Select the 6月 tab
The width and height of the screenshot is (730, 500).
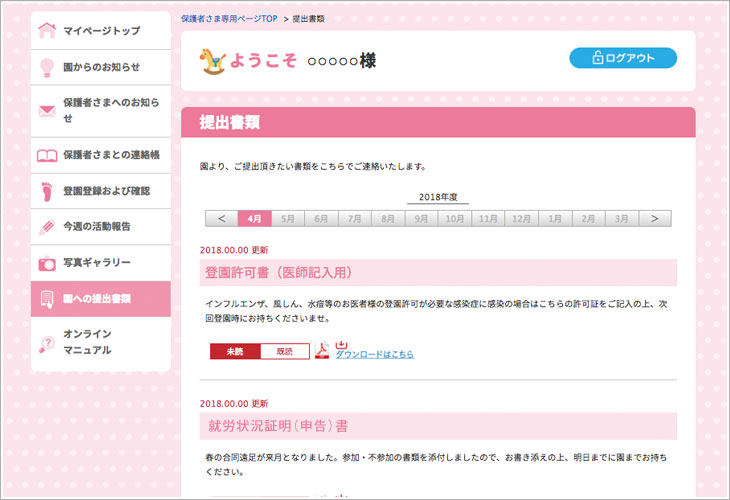(321, 218)
